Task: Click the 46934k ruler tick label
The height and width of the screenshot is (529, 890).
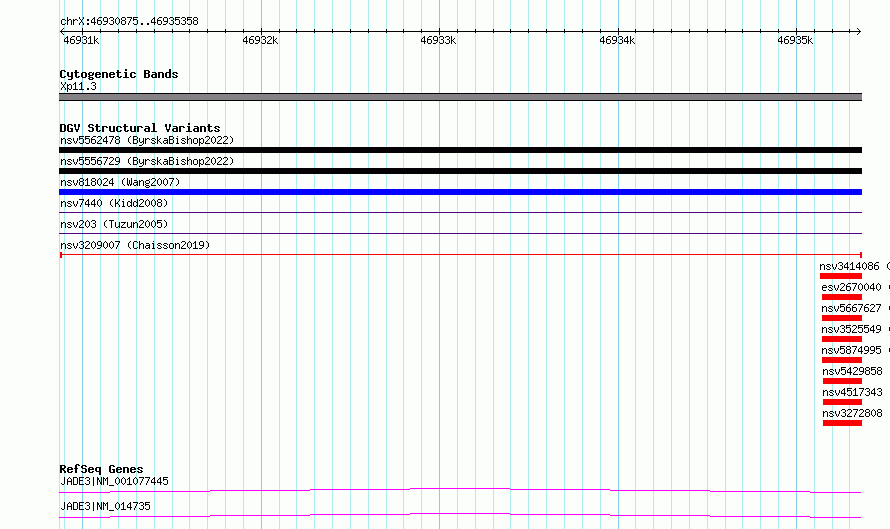Action: pyautogui.click(x=617, y=40)
